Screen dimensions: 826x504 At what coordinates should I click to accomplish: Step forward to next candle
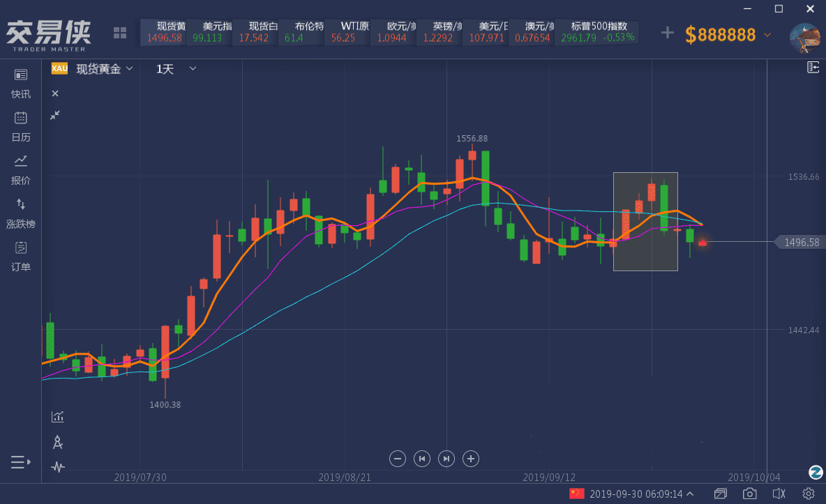[x=446, y=459]
